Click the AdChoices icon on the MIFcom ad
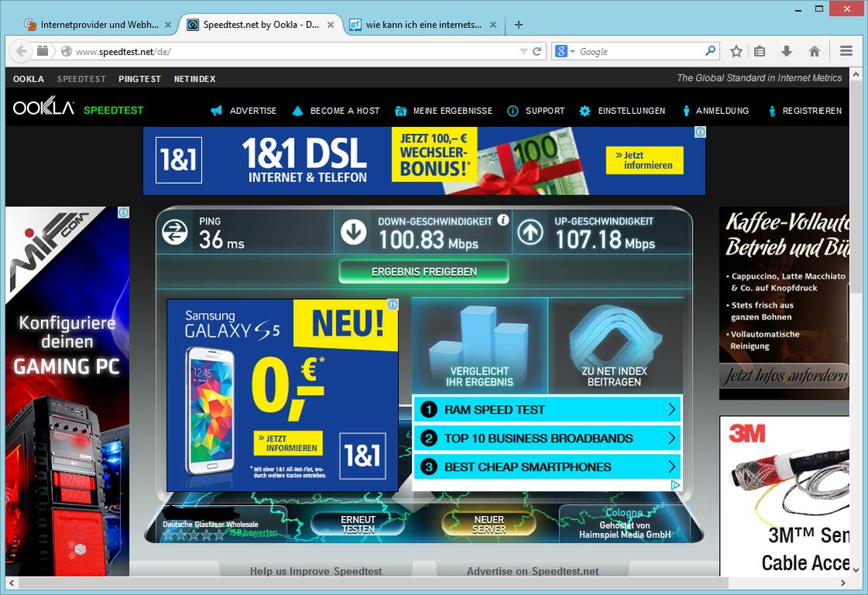The image size is (868, 595). (123, 212)
